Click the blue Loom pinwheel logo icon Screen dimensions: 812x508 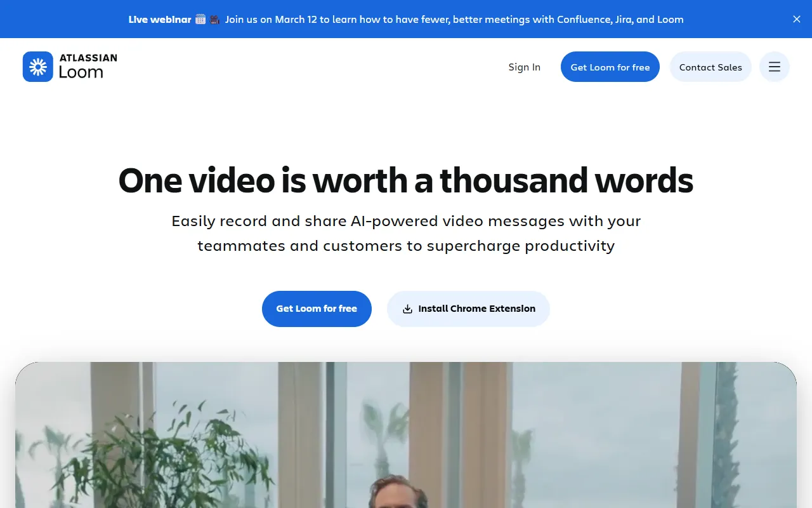[38, 67]
